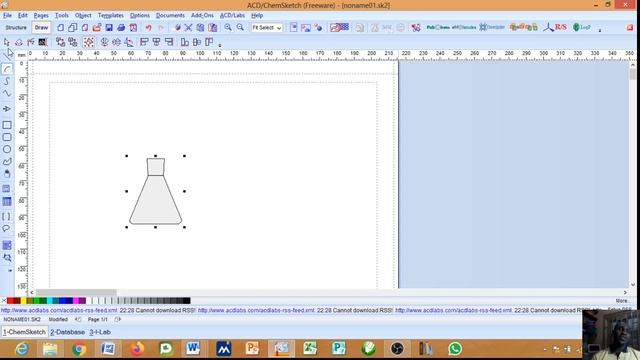The width and height of the screenshot is (640, 360).
Task: Ungroup the selected objects
Action: [x=73, y=42]
